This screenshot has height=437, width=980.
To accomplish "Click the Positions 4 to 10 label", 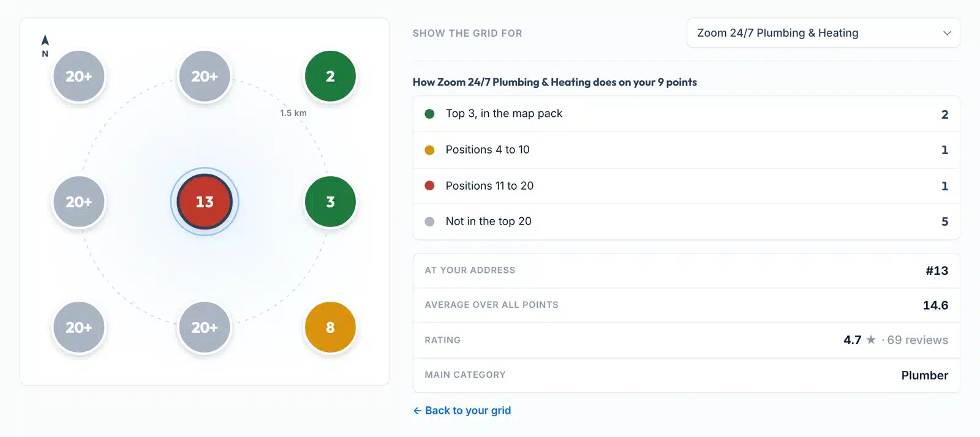I will click(x=488, y=149).
